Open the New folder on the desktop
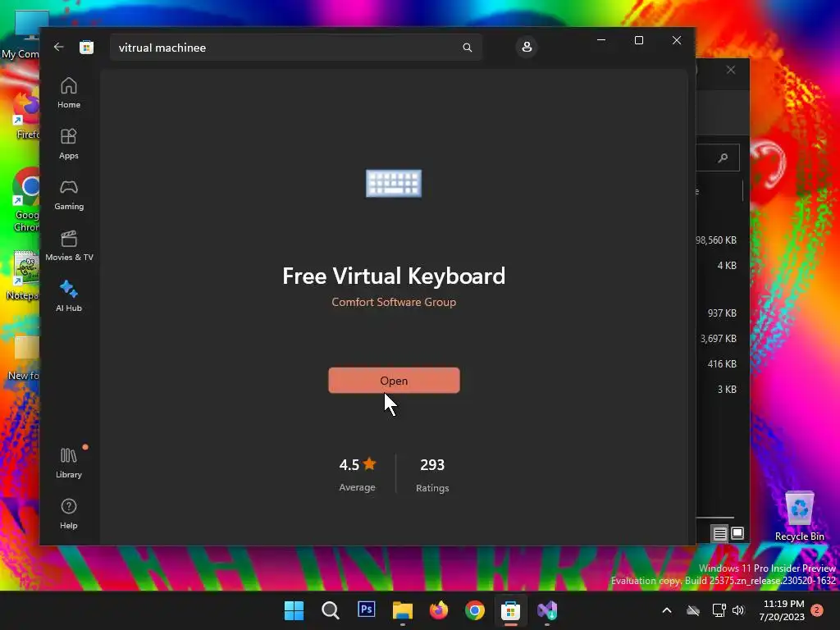The width and height of the screenshot is (840, 630). (24, 358)
